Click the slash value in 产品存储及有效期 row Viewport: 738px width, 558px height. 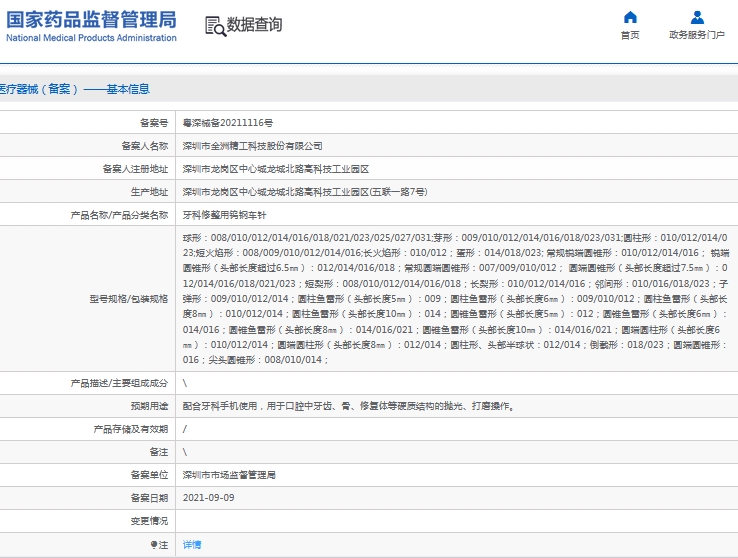(x=184, y=429)
